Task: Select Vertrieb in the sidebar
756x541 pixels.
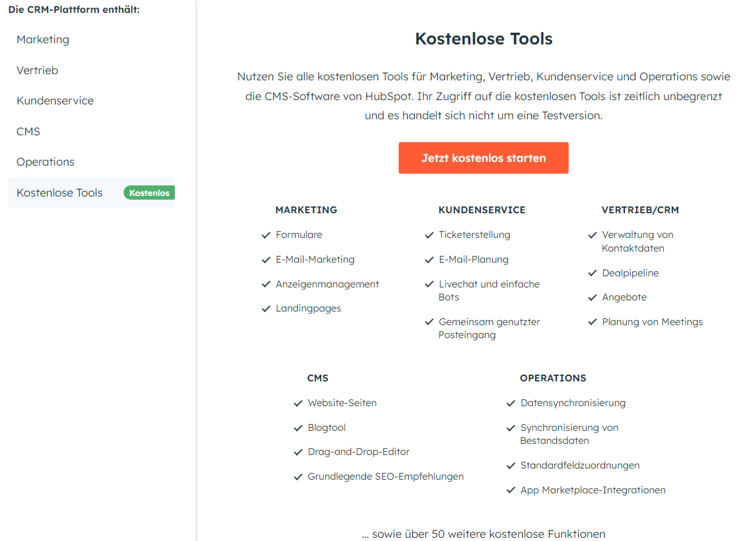Action: pyautogui.click(x=38, y=70)
